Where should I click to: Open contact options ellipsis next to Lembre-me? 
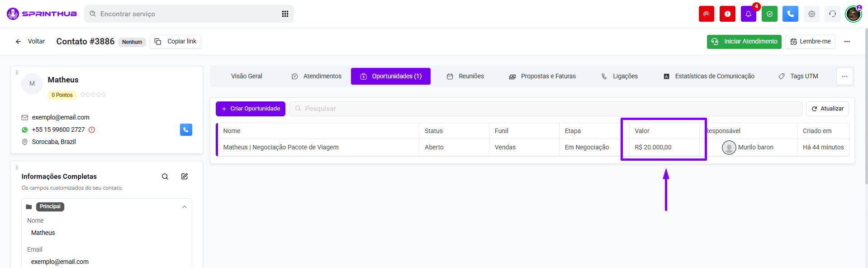847,42
